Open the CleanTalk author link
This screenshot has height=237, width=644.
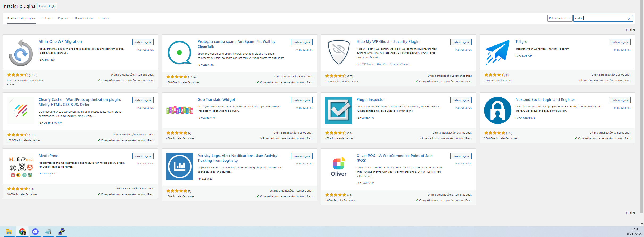(x=208, y=65)
